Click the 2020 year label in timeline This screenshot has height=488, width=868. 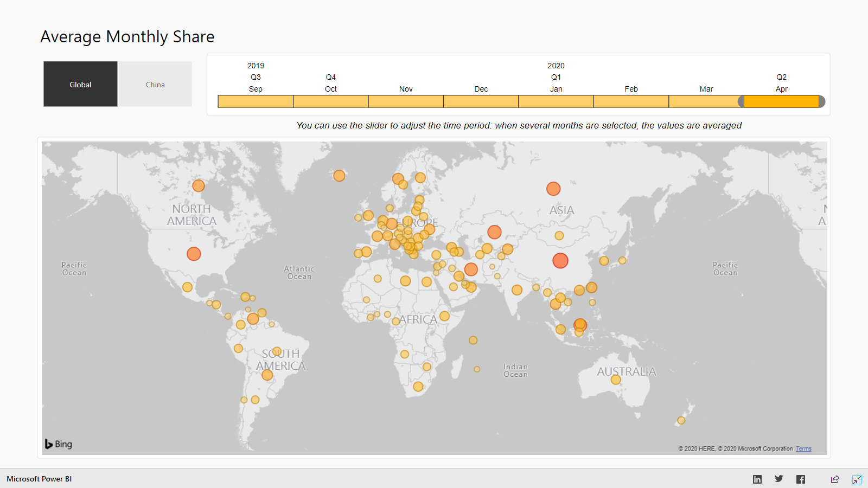click(556, 66)
